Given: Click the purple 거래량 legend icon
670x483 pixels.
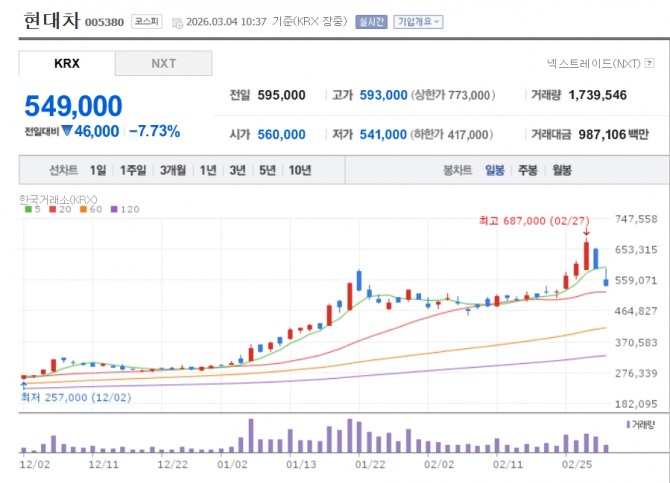Looking at the screenshot, I should [x=628, y=425].
